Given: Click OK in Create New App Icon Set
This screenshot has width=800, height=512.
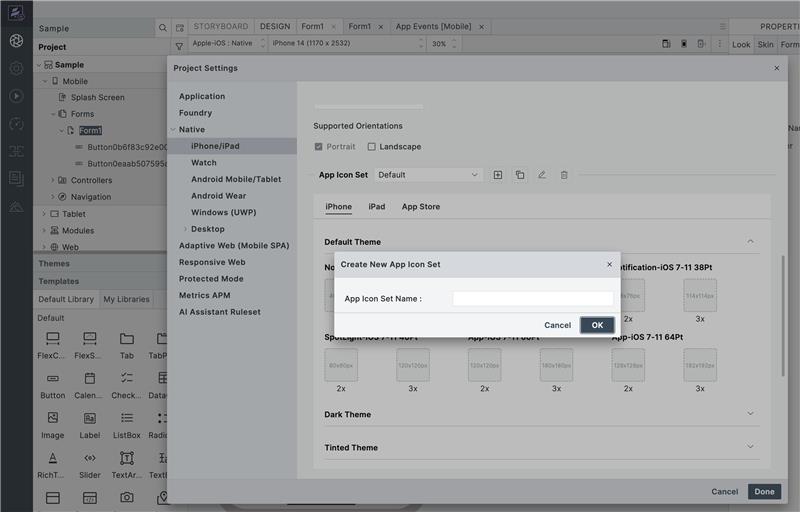Looking at the screenshot, I should pos(597,325).
